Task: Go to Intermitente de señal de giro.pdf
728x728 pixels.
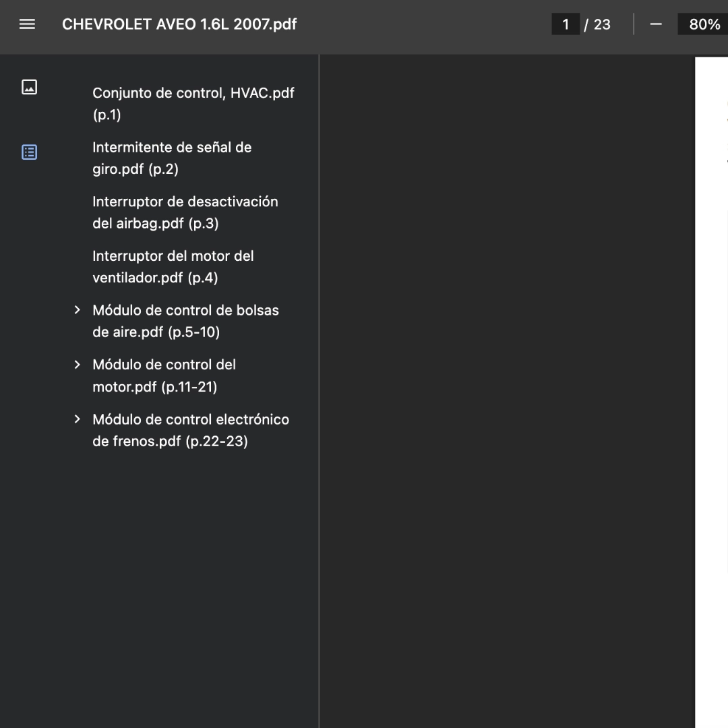Action: click(x=172, y=158)
